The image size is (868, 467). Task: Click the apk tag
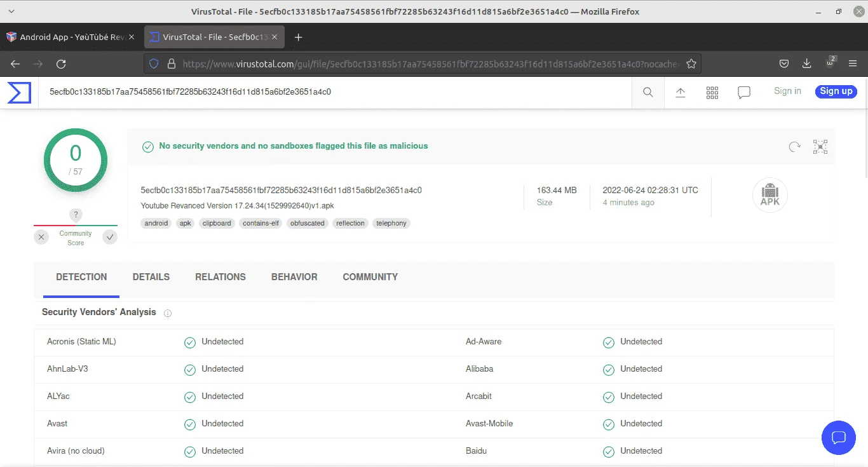(186, 223)
